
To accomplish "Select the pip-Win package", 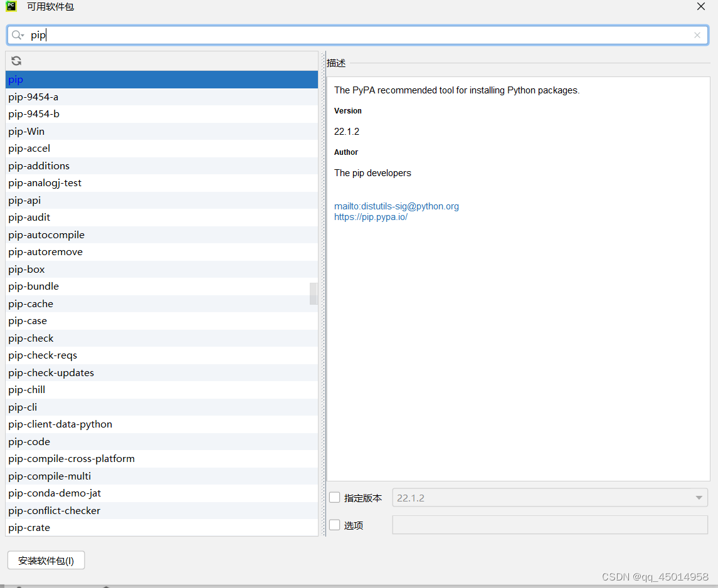I will pos(162,131).
